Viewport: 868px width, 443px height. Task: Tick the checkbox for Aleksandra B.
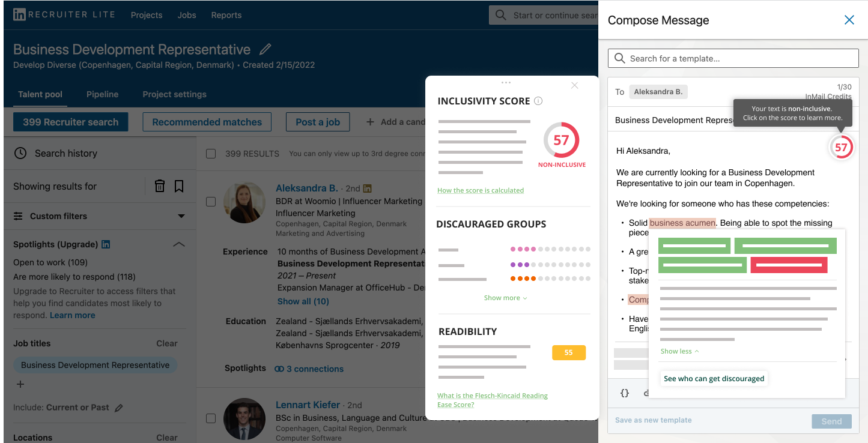211,202
